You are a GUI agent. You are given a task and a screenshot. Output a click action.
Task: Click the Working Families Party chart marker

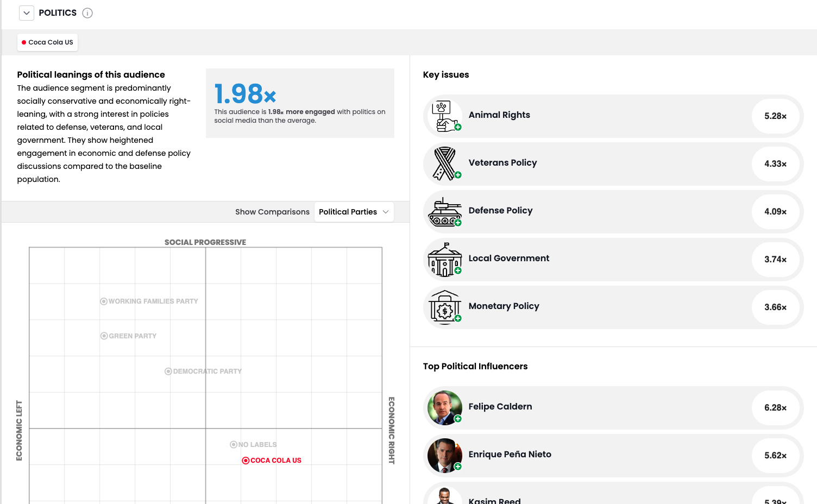click(104, 301)
